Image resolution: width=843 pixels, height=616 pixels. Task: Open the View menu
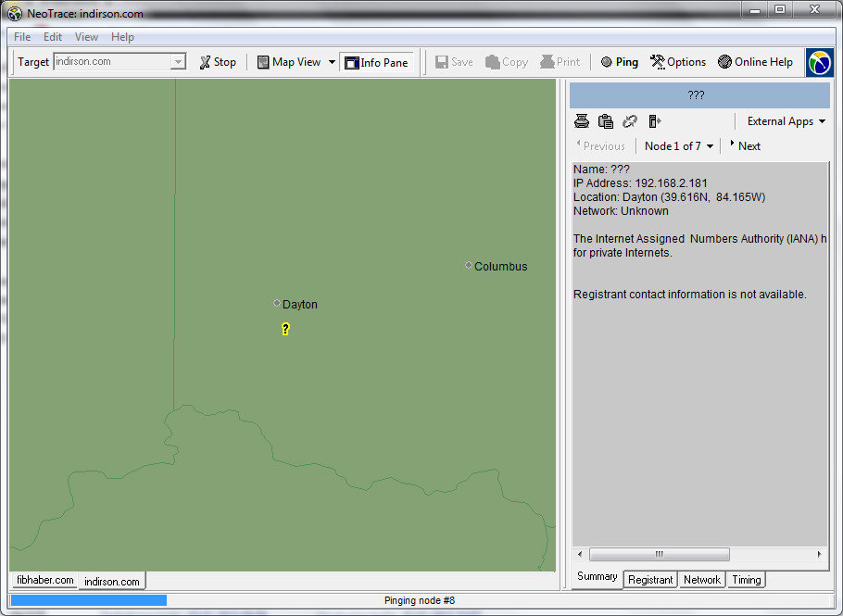[x=86, y=37]
